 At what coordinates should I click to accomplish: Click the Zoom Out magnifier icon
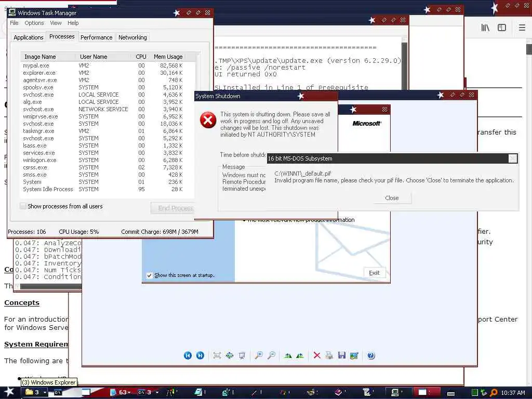coord(271,355)
